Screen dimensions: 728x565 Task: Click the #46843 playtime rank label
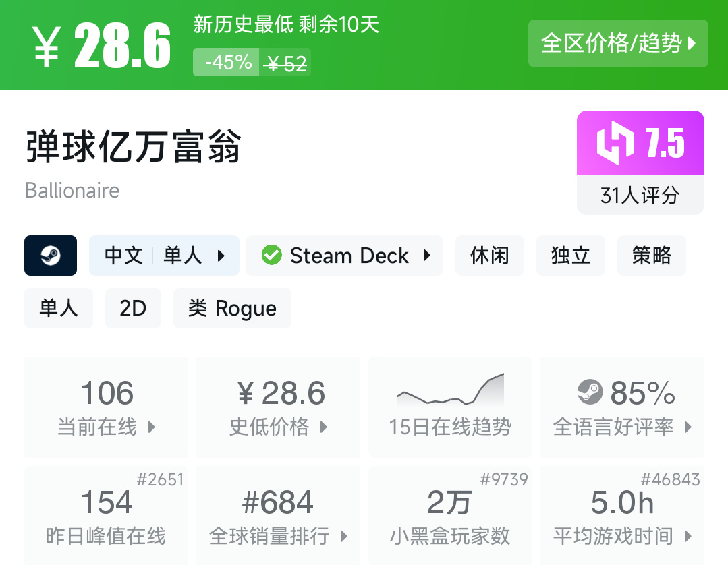tap(671, 479)
